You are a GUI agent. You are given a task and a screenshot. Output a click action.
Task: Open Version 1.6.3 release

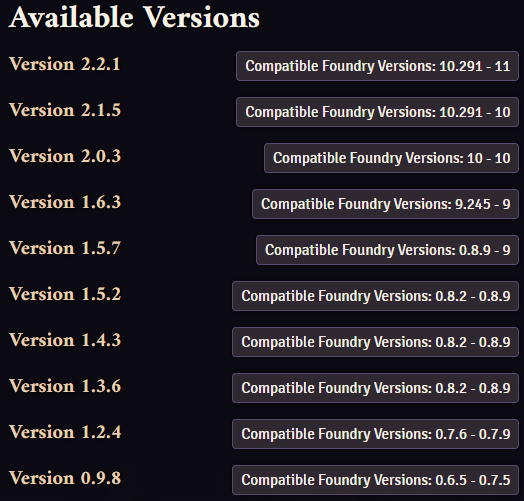[x=65, y=202]
